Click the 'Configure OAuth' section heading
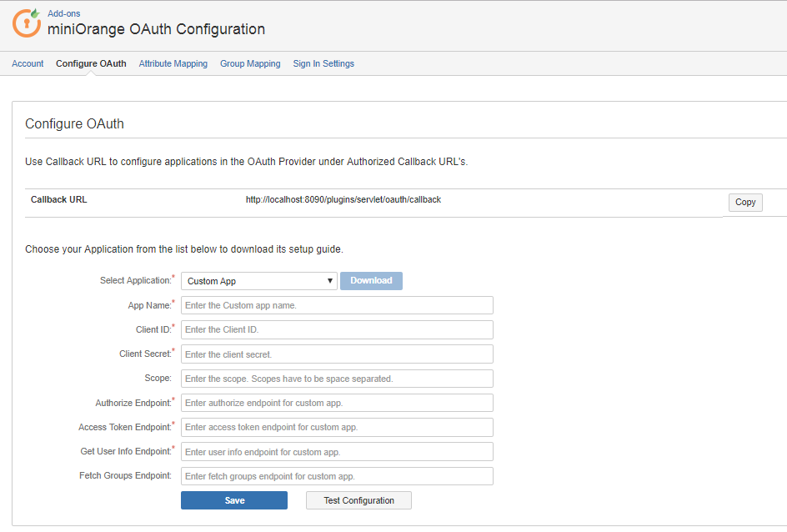 tap(74, 124)
